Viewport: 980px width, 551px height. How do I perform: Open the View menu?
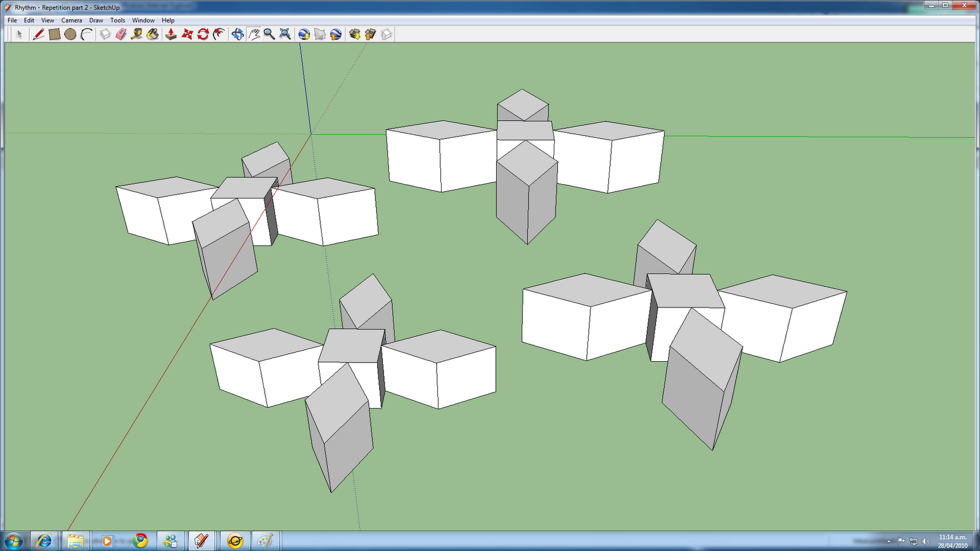tap(47, 20)
